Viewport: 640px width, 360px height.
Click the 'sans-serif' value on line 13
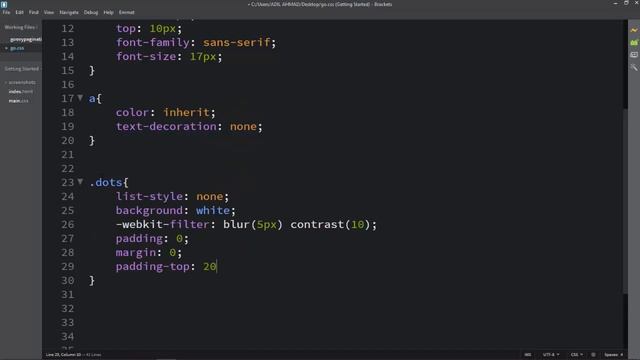(237, 42)
